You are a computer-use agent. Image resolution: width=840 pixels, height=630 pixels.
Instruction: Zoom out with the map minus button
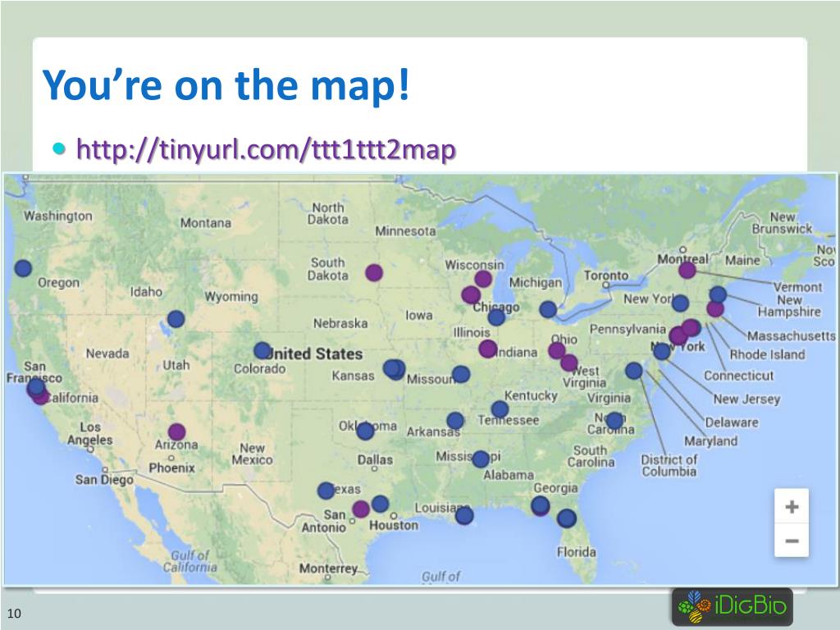[x=792, y=541]
